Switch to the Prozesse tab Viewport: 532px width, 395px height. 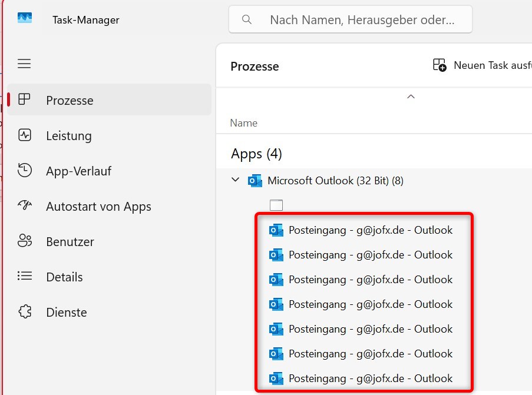pos(70,100)
